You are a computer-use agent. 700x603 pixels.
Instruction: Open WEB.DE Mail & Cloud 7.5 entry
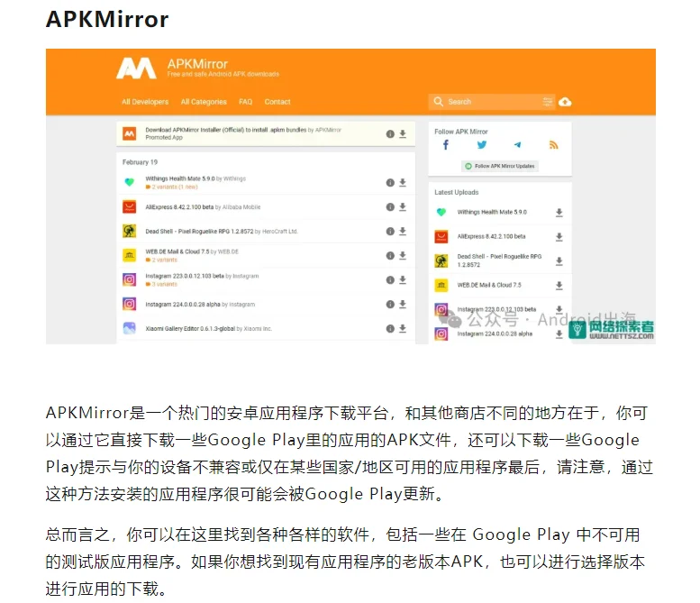(x=192, y=251)
